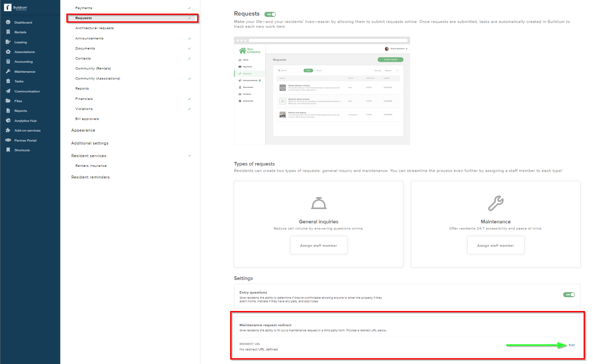This screenshot has height=364, width=593.
Task: Click Assign staff member under Maintenance
Action: pos(496,245)
